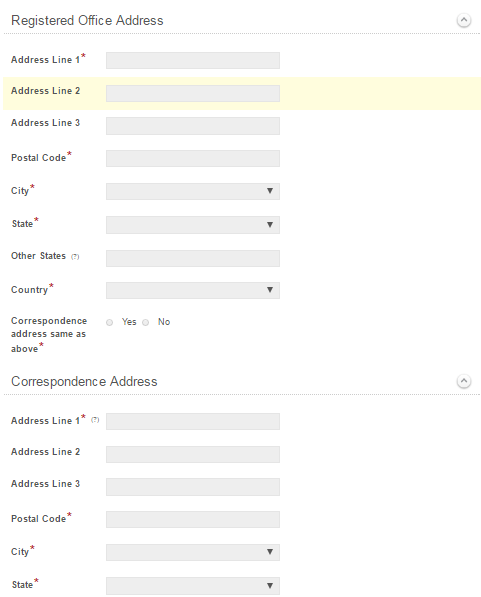Select No for correspondence address same as above
Screen dimensions: 481x597
145,322
